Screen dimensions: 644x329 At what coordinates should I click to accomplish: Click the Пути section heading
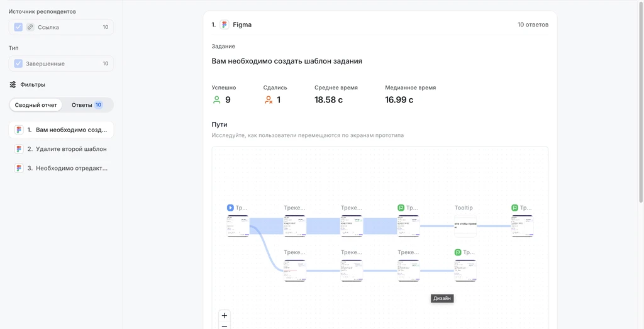[219, 125]
